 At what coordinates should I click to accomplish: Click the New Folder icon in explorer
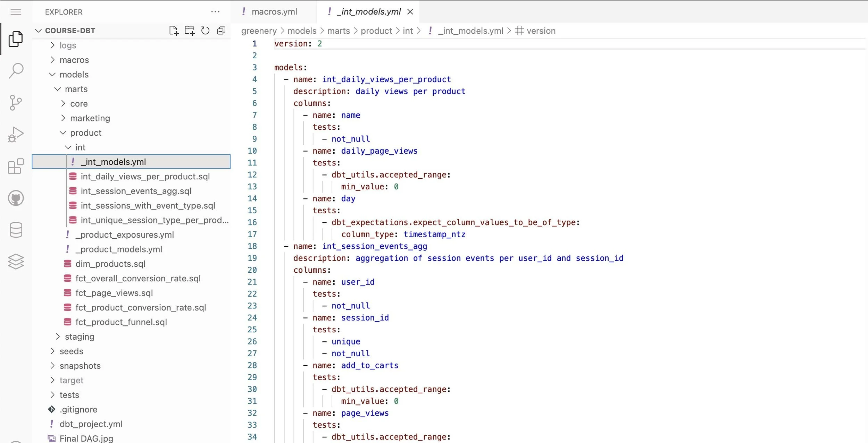coord(190,31)
